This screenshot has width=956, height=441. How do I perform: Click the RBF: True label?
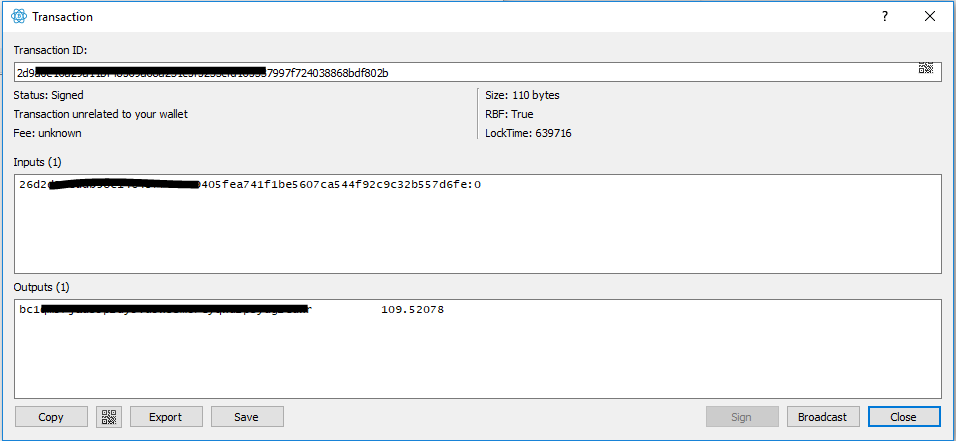point(509,114)
